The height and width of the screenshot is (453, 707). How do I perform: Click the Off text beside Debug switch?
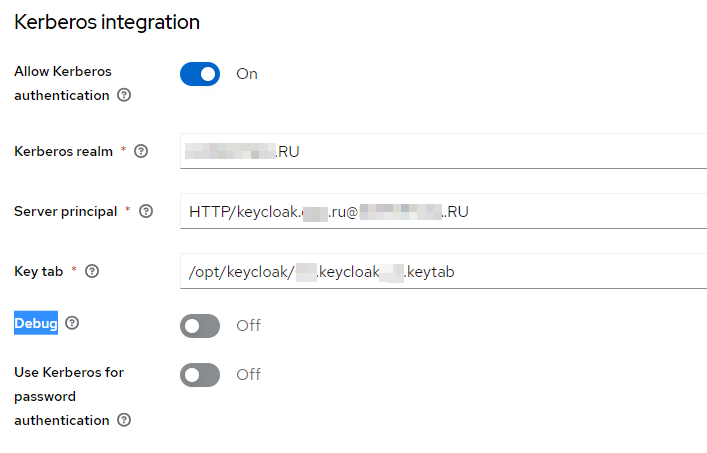[248, 325]
